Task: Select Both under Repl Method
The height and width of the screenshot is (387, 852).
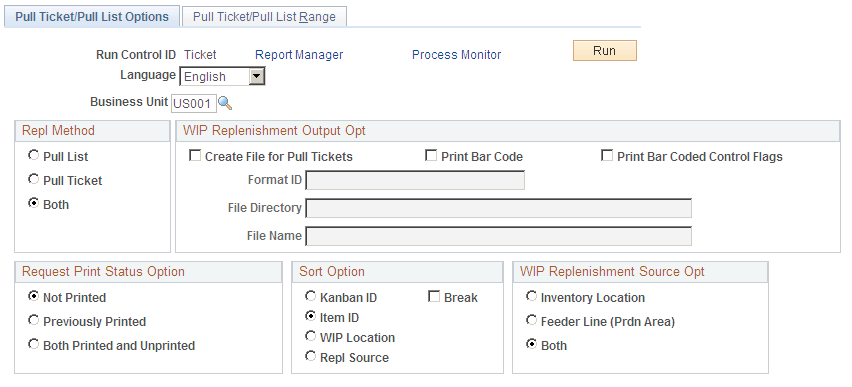Action: [34, 203]
